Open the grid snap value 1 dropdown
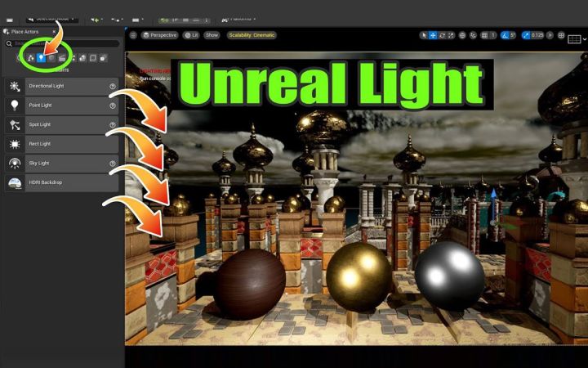The image size is (588, 368). coord(493,35)
